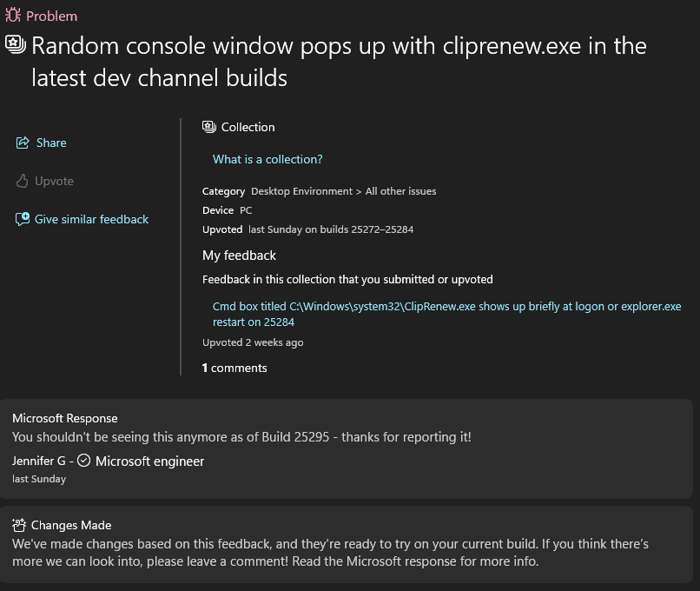Open the "What is a collection?" link
The width and height of the screenshot is (700, 591).
pos(267,159)
